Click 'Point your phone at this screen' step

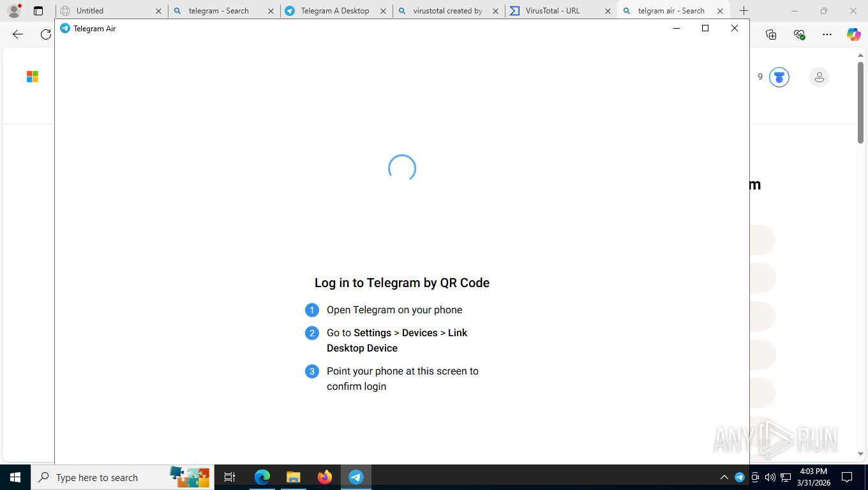pyautogui.click(x=403, y=379)
